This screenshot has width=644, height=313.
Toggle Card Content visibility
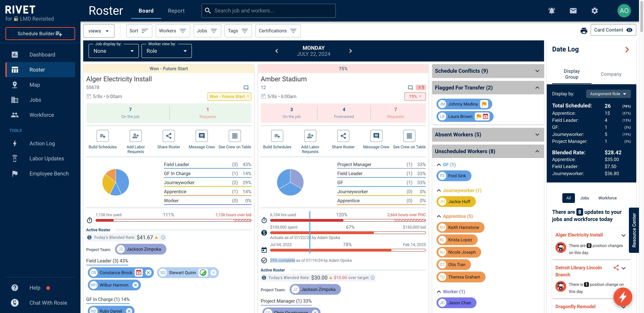(x=613, y=30)
